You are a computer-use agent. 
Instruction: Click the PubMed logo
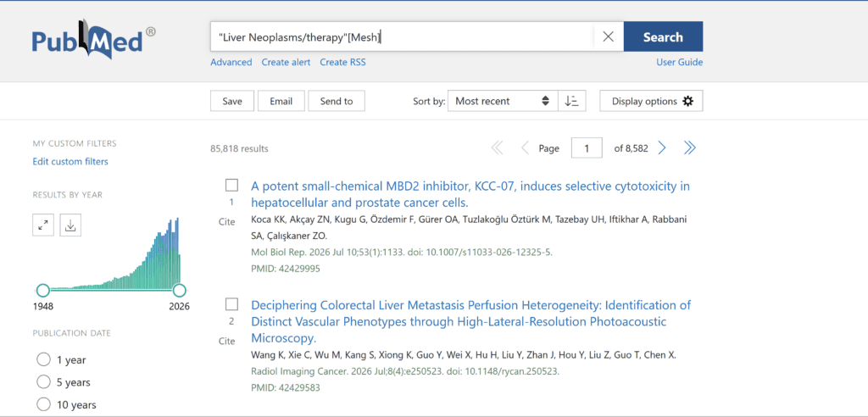click(93, 40)
